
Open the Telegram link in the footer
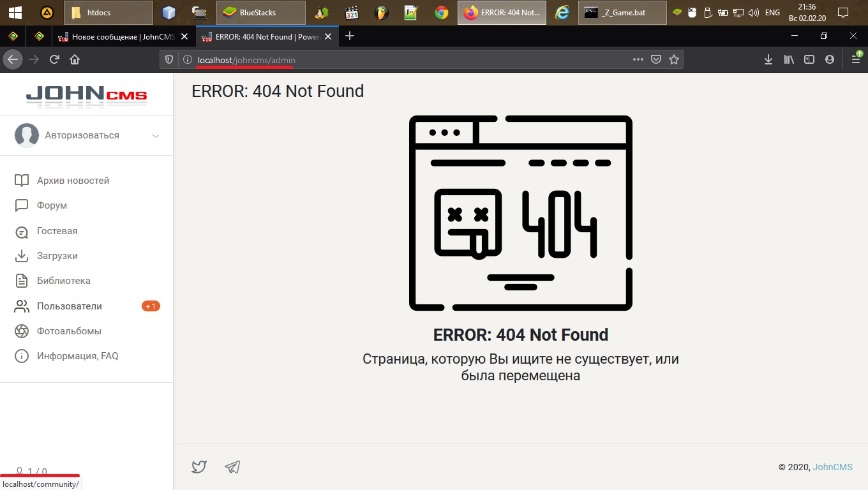tap(232, 467)
